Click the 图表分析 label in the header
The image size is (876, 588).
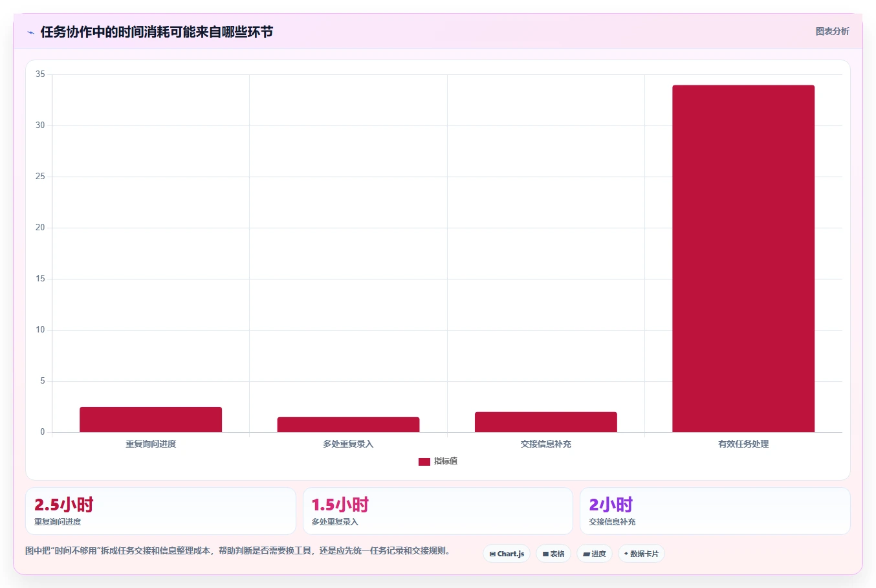click(832, 31)
